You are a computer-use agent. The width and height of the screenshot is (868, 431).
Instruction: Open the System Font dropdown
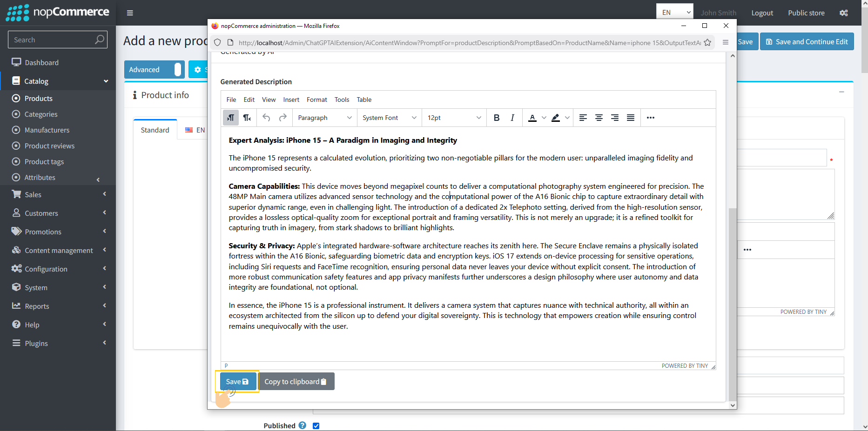pyautogui.click(x=389, y=118)
